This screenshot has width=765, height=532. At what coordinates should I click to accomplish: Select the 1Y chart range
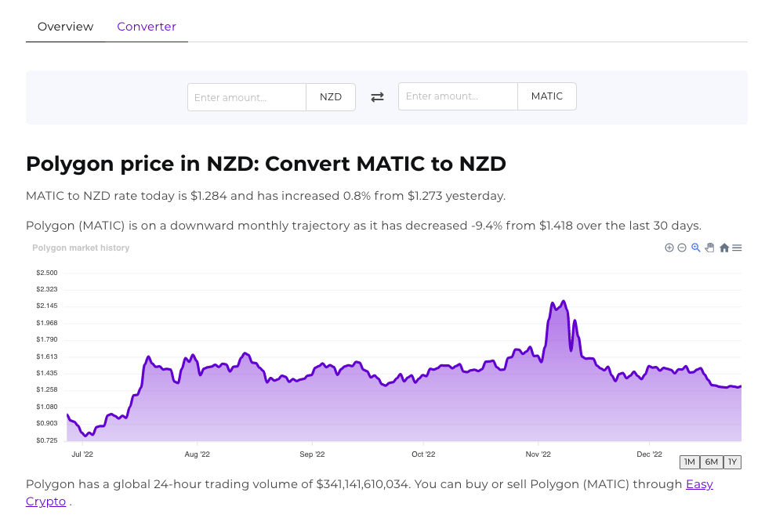point(732,461)
